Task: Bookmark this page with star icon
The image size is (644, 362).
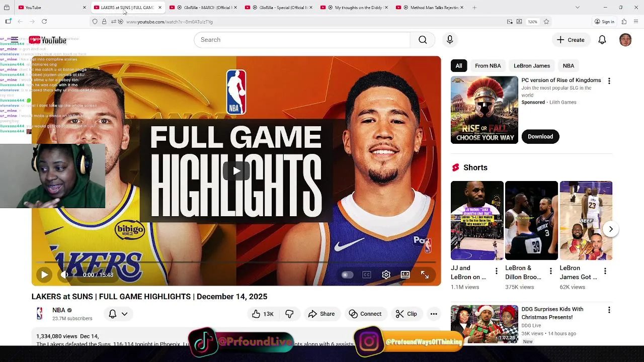Action: tap(546, 22)
